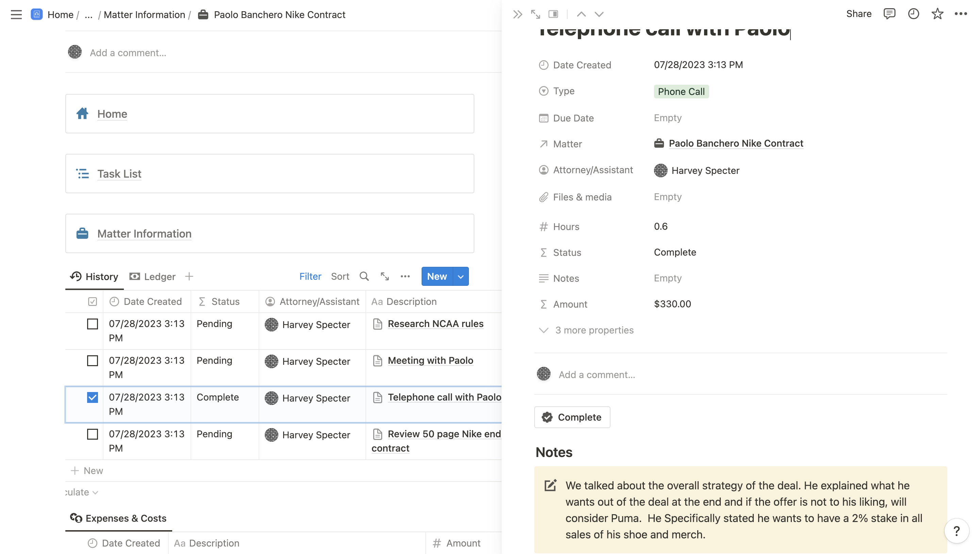The image size is (980, 554).
Task: Select the Expenses & Costs tab
Action: [118, 518]
